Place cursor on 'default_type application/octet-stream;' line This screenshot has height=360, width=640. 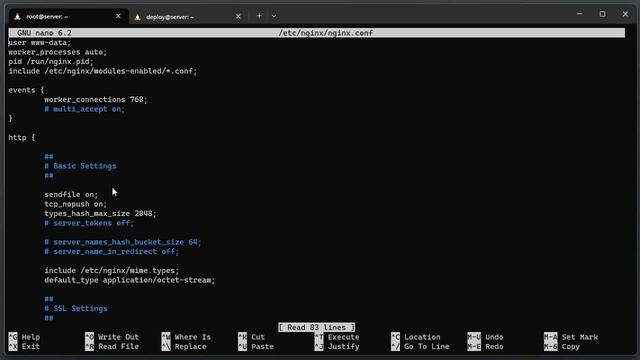(x=130, y=280)
